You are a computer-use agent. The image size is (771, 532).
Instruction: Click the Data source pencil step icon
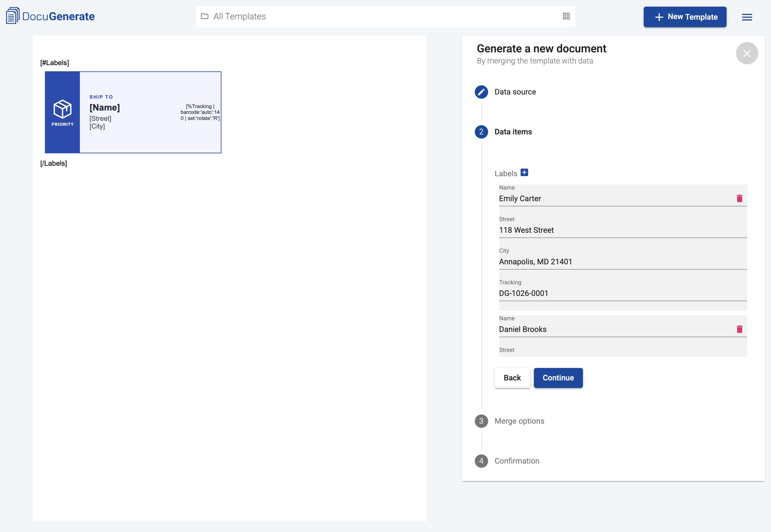click(x=481, y=92)
